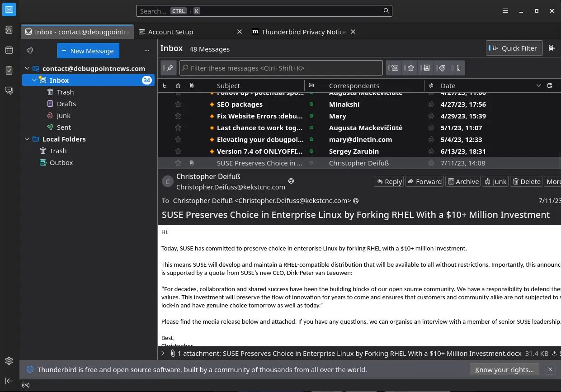Open message list display options icon
Screen dimensions: 561x392
pyautogui.click(x=552, y=48)
